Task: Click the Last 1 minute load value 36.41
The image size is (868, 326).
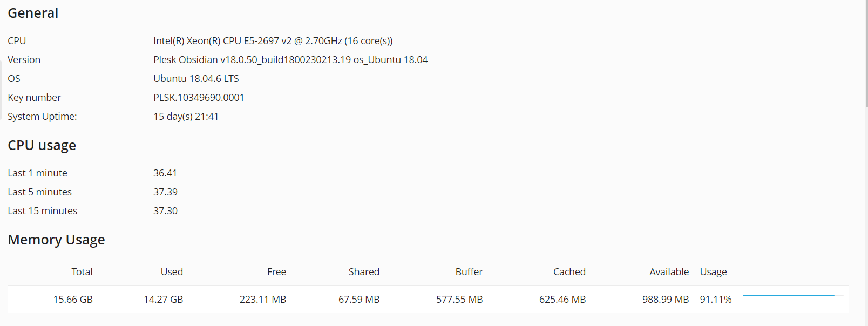Action: [165, 173]
